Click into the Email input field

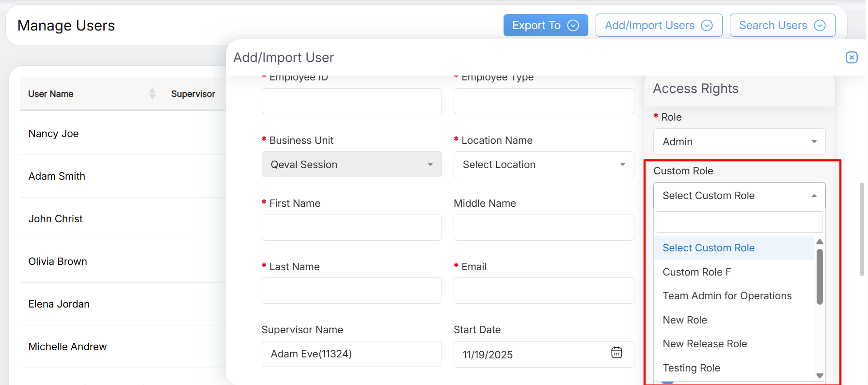[x=543, y=291]
